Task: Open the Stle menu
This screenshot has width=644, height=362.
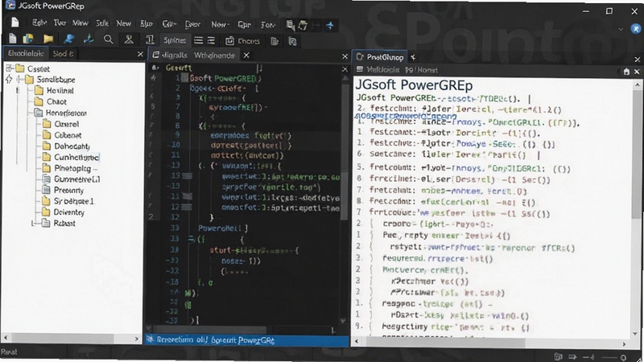Action: click(x=102, y=23)
